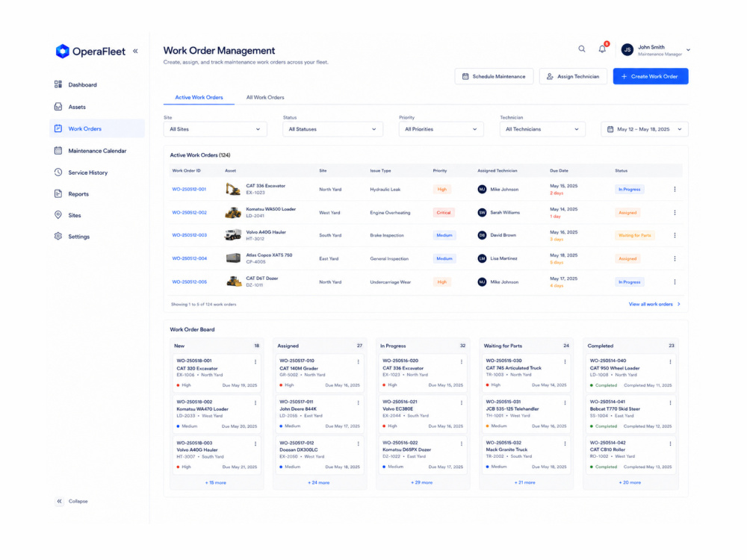
Task: Click the JS user avatar
Action: [x=627, y=49]
